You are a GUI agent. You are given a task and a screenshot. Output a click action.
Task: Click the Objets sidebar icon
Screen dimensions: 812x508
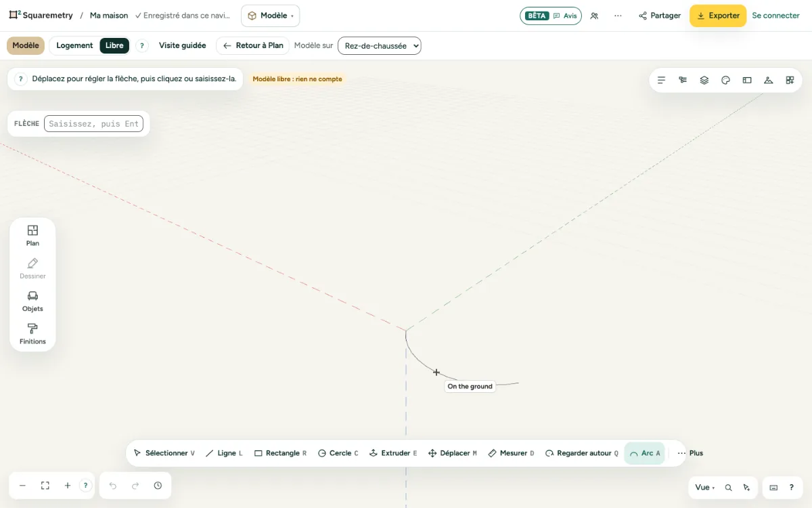32,301
